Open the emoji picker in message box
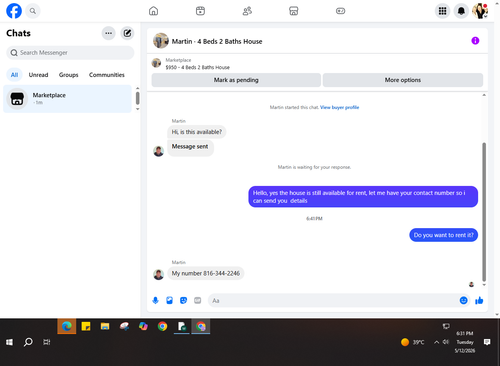 463,300
